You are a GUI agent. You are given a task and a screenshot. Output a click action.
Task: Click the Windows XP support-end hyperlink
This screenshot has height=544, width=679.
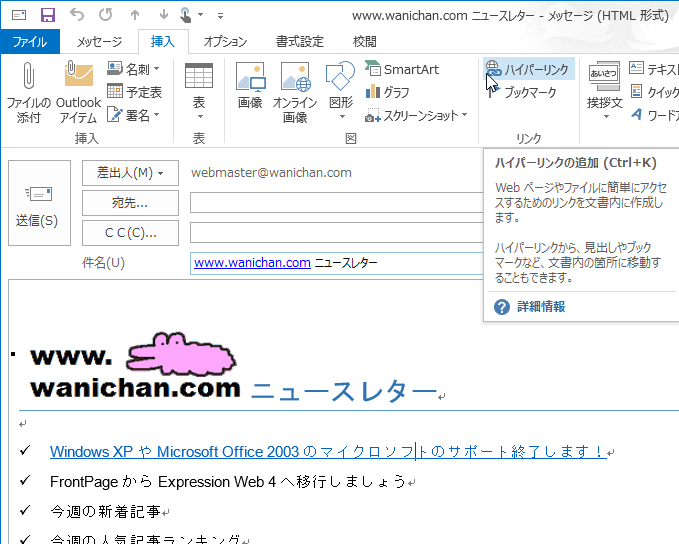[x=328, y=452]
